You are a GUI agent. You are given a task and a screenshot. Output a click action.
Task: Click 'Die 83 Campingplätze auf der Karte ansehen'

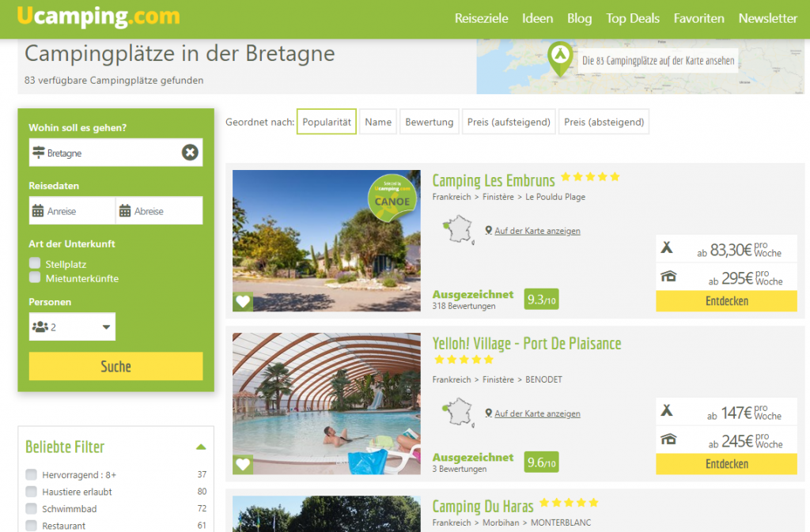pos(658,61)
